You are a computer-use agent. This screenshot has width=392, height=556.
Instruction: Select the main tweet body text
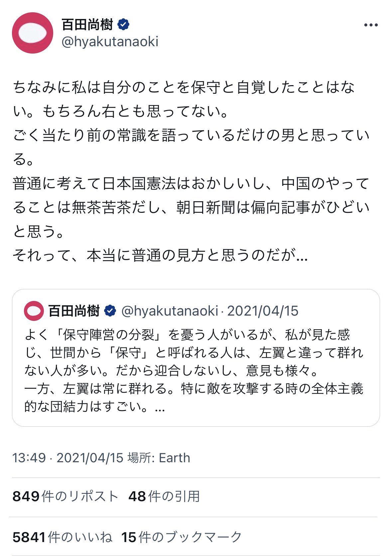pyautogui.click(x=191, y=171)
